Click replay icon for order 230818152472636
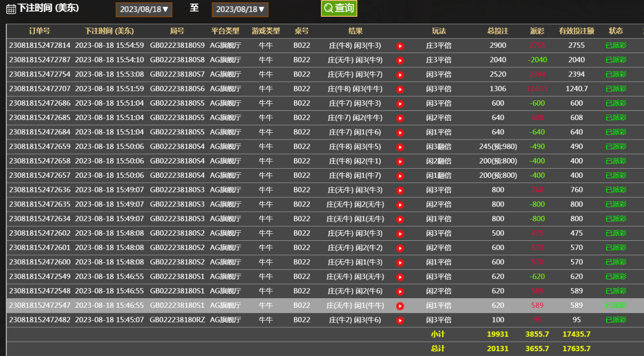The width and height of the screenshot is (644, 356). pos(400,191)
